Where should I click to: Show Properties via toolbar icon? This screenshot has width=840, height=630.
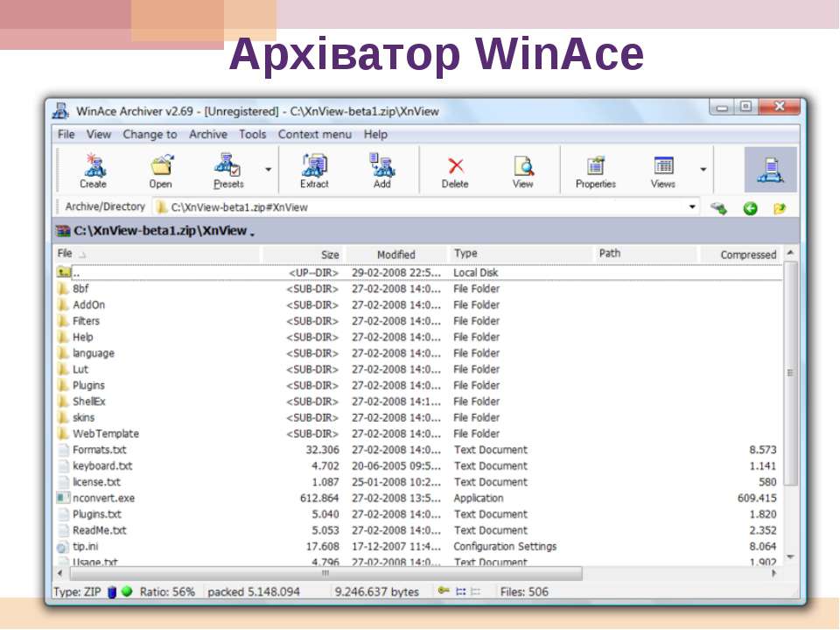pos(595,165)
